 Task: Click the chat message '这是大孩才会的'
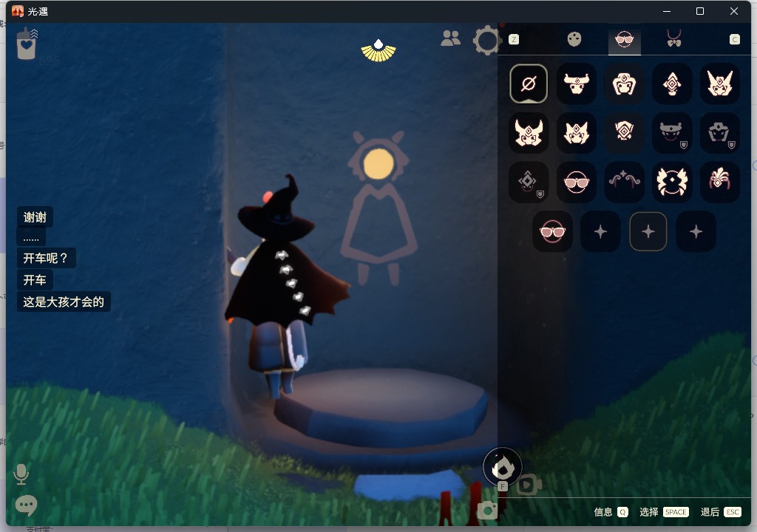point(64,301)
